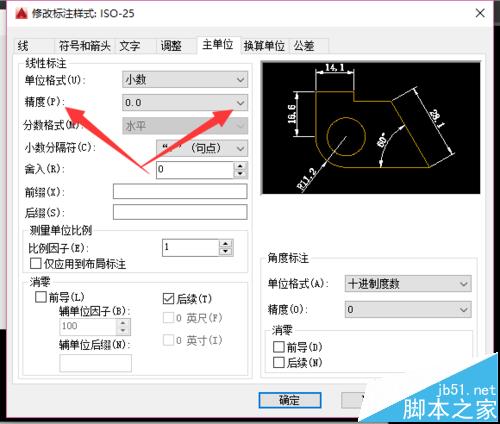This screenshot has height=424, width=500.
Task: Open the 符号和箭头 tab
Action: tap(85, 46)
